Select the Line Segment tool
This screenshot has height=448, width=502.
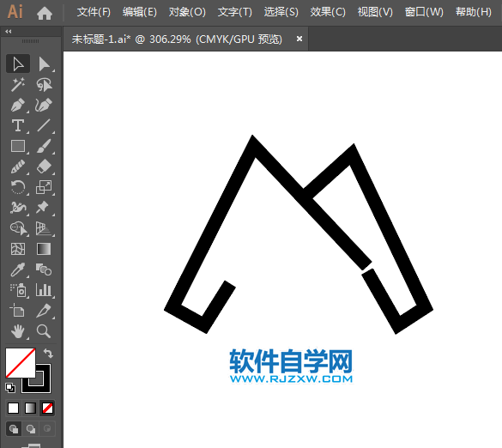point(44,125)
